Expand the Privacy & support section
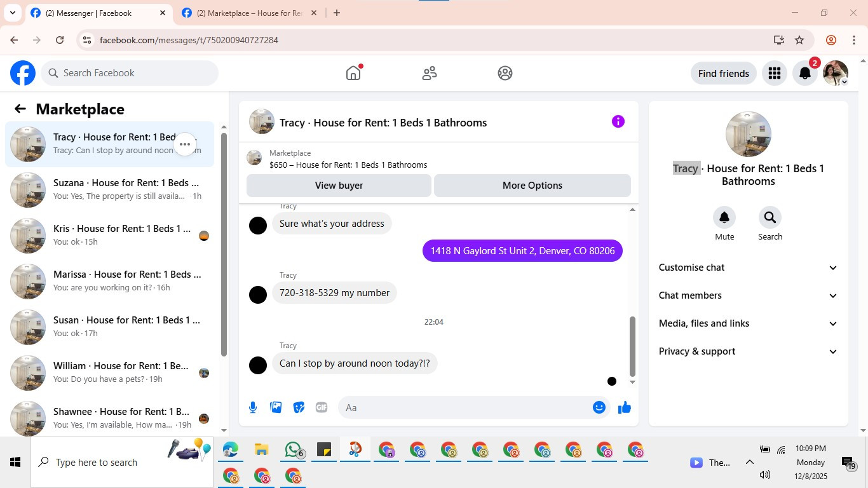 tap(749, 351)
